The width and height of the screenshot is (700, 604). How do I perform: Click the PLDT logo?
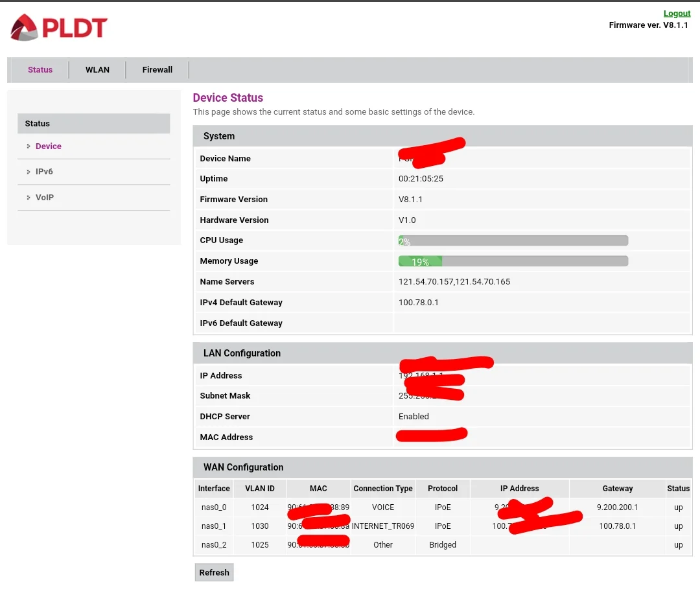58,28
